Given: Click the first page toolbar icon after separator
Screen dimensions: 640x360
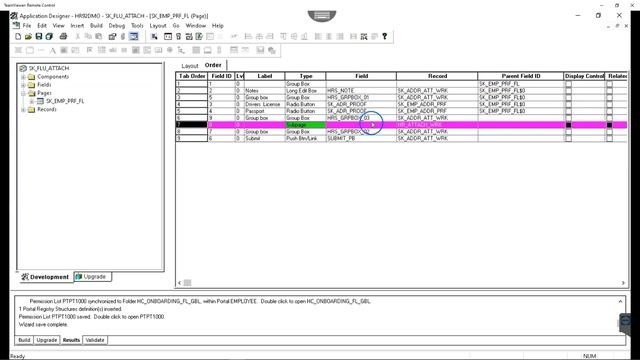Looking at the screenshot, I should 154,37.
